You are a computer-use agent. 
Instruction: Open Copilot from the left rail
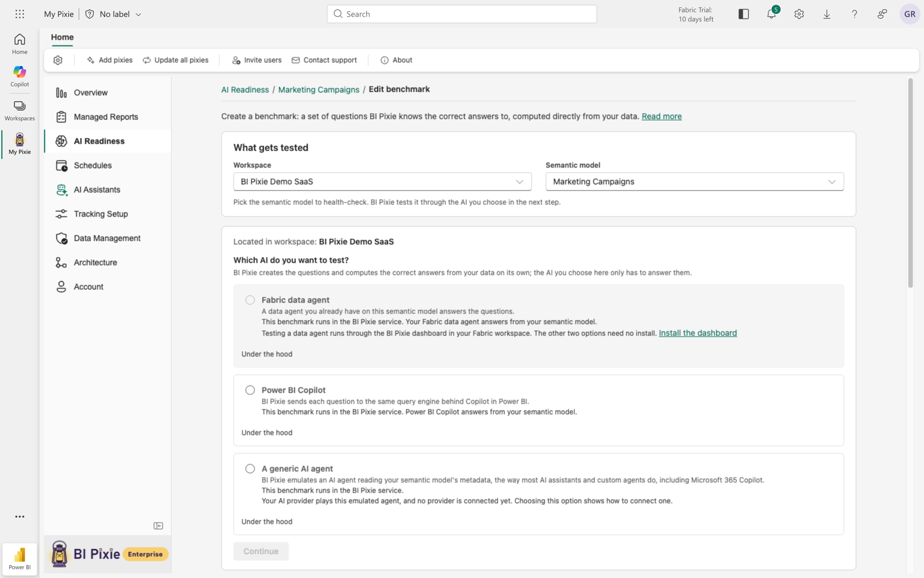20,76
